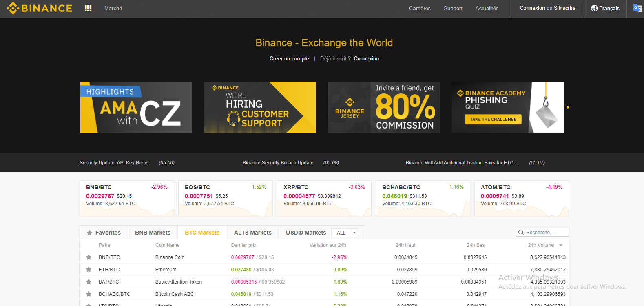Favorite the BCHABC/BTC pair star
The image size is (644, 306).
coord(89,294)
